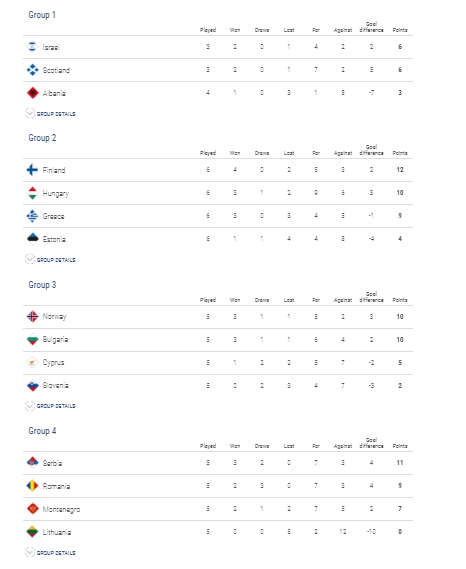The width and height of the screenshot is (466, 569).
Task: Click the Norway flag icon
Action: coord(32,316)
